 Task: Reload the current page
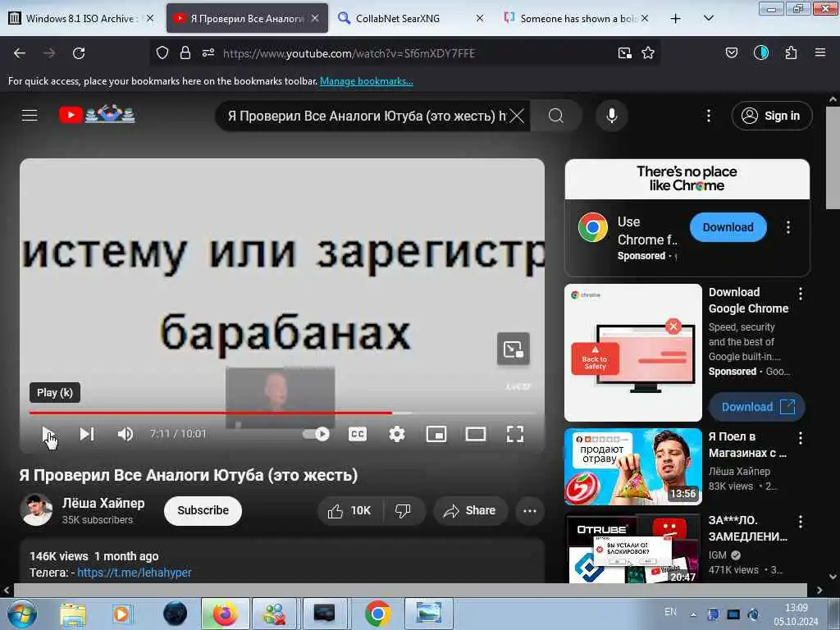[x=79, y=53]
